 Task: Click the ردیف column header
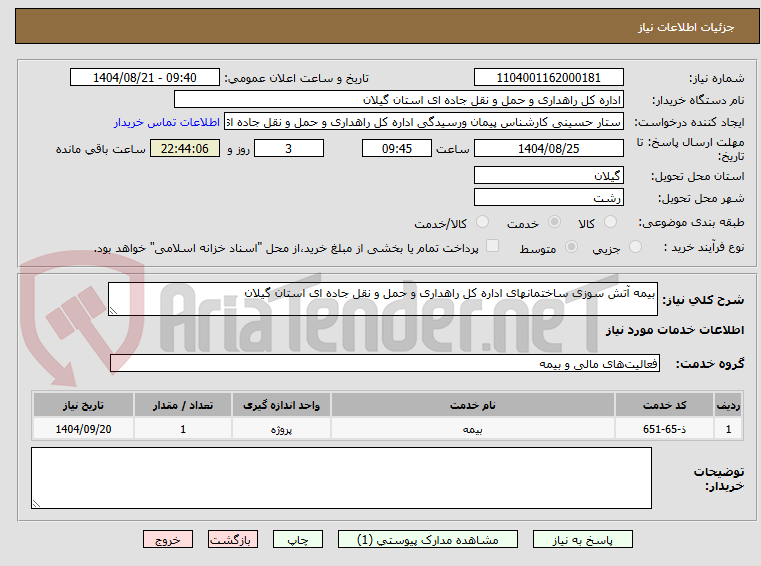728,405
